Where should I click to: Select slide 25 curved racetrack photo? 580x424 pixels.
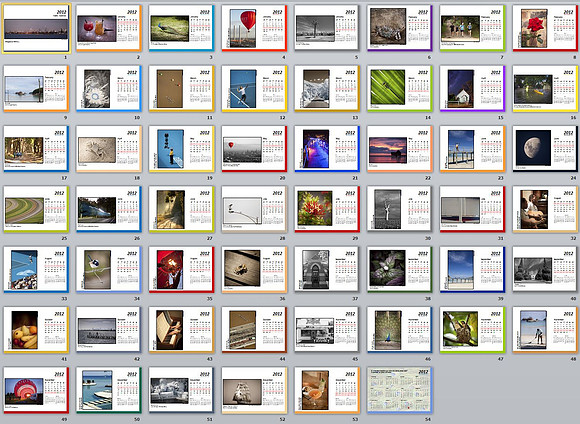pyautogui.click(x=36, y=209)
